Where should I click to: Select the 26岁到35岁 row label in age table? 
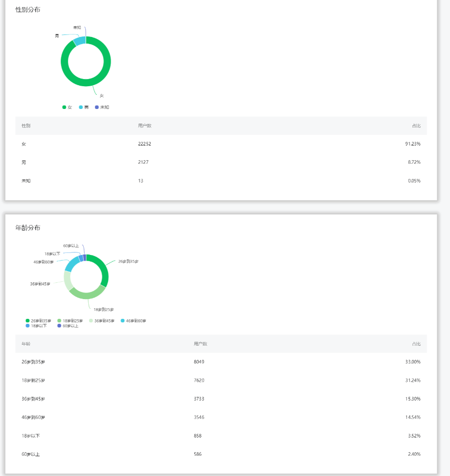click(x=33, y=362)
